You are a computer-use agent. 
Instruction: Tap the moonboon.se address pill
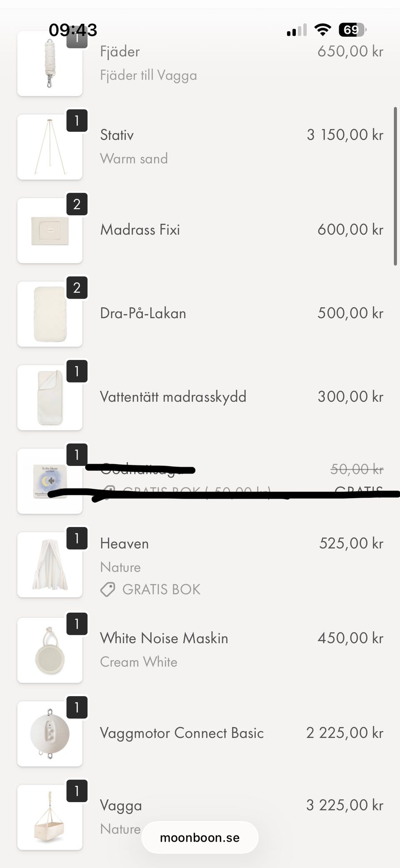click(x=200, y=838)
